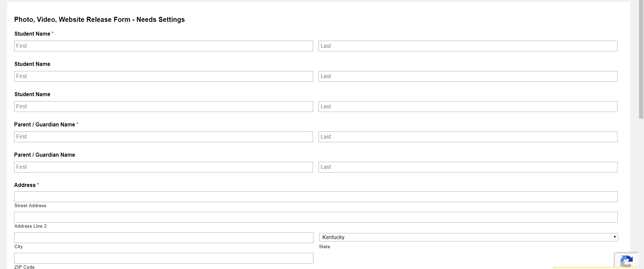644x269 pixels.
Task: Click the "Photo, Video, Website Release Form" heading
Action: click(x=99, y=20)
